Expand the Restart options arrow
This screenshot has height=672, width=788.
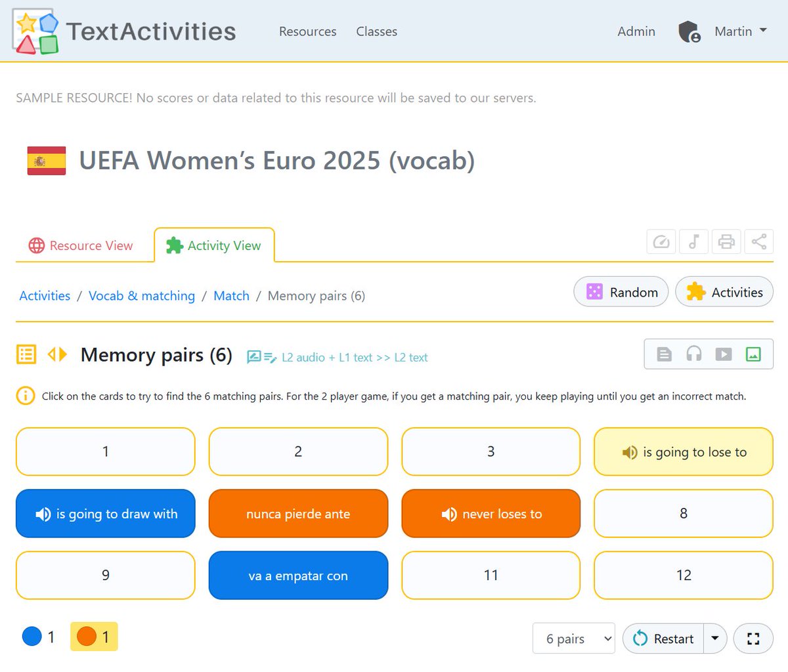[x=715, y=639]
